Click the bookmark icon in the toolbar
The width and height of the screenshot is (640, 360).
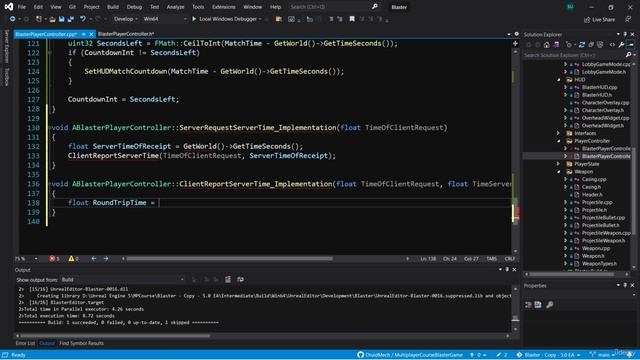pos(352,19)
